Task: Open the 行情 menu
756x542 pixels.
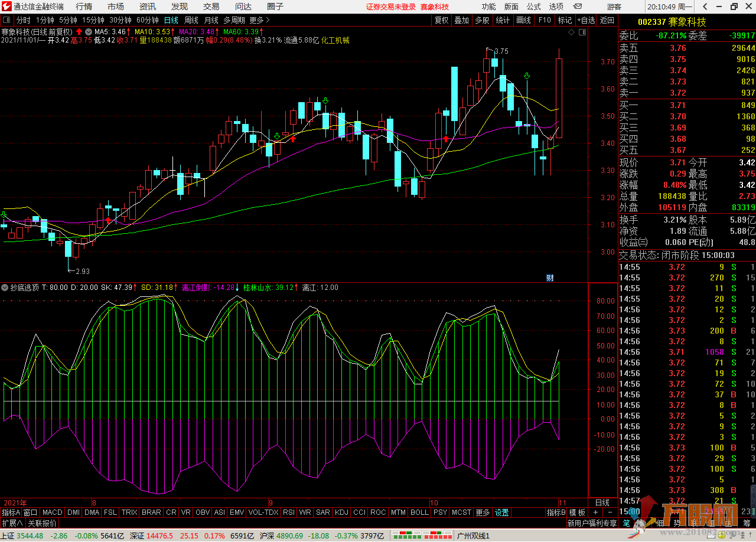Action: (x=84, y=6)
